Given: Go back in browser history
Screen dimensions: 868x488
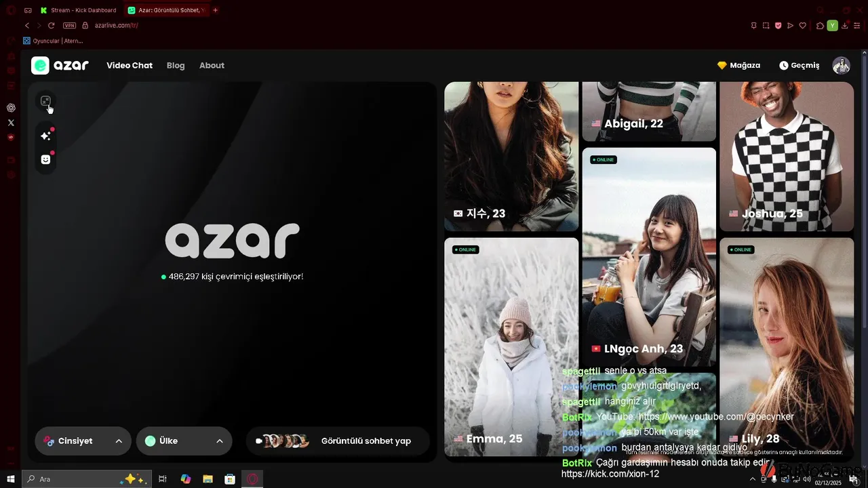Looking at the screenshot, I should (x=27, y=26).
